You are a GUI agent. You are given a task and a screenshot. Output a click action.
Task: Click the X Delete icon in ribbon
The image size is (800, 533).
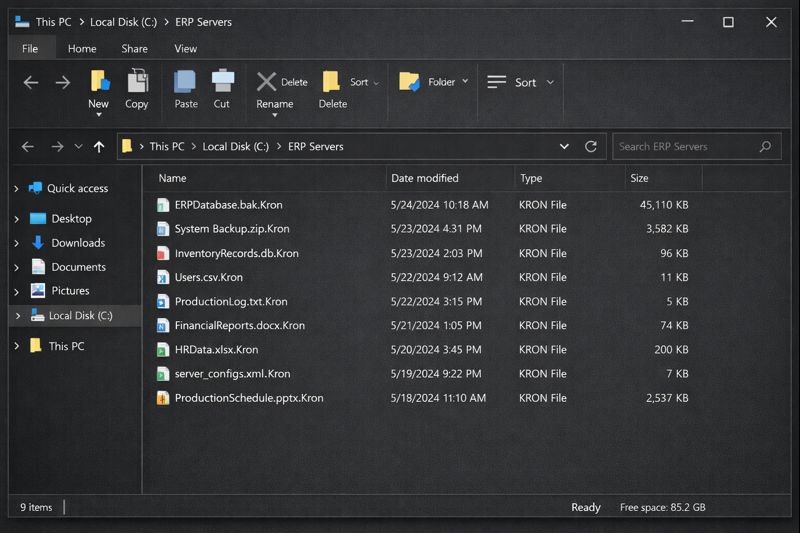[266, 82]
